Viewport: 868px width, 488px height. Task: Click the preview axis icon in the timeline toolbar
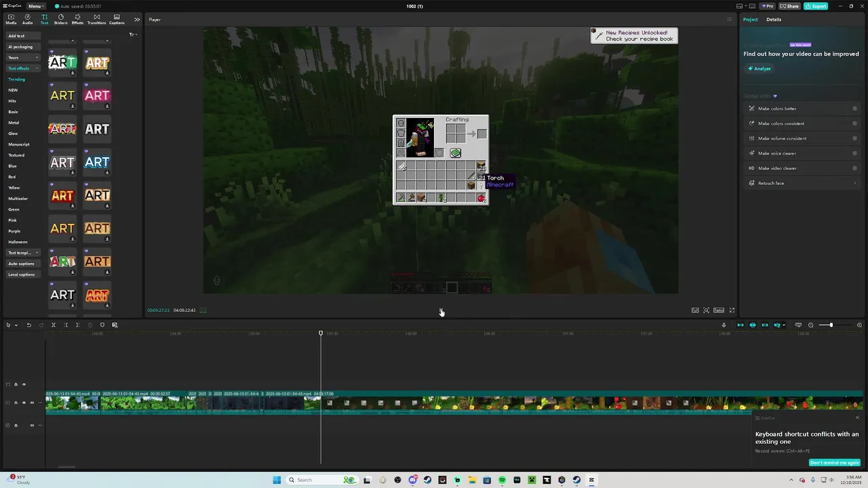point(777,325)
